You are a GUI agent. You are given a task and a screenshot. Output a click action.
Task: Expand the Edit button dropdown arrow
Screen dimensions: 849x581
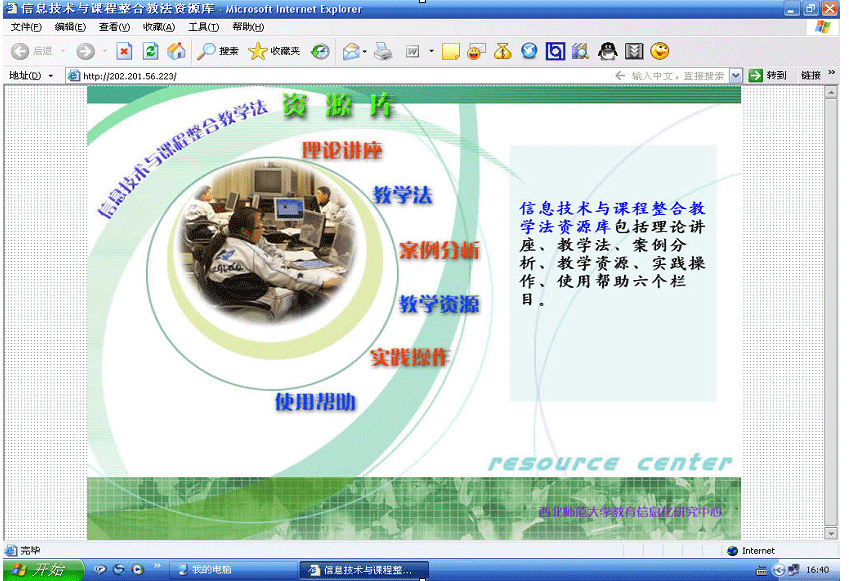pyautogui.click(x=432, y=51)
